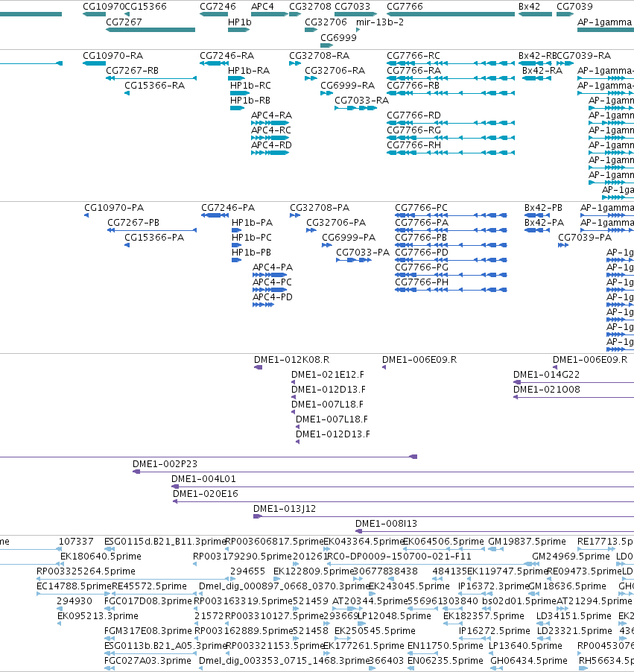Open the CG7039 gene label

(x=575, y=7)
